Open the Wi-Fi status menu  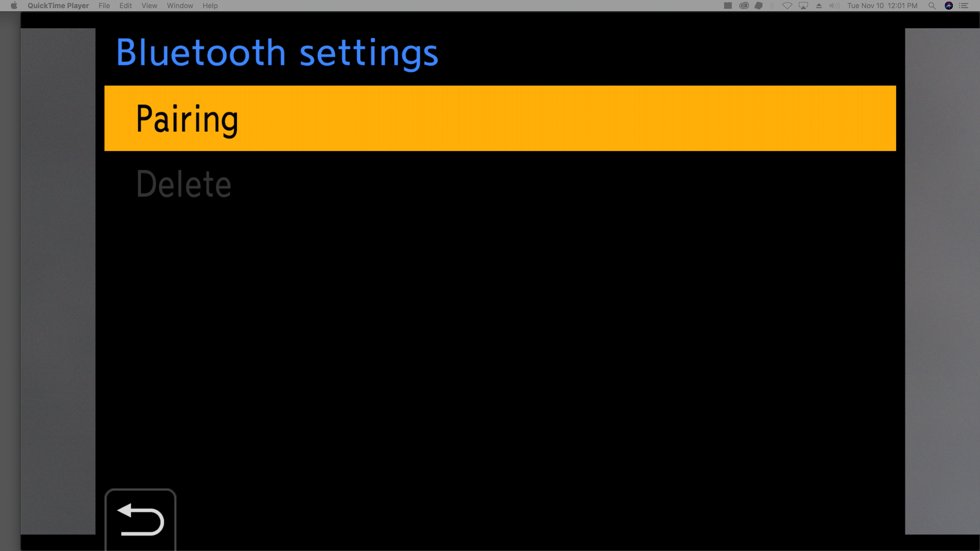pos(787,6)
